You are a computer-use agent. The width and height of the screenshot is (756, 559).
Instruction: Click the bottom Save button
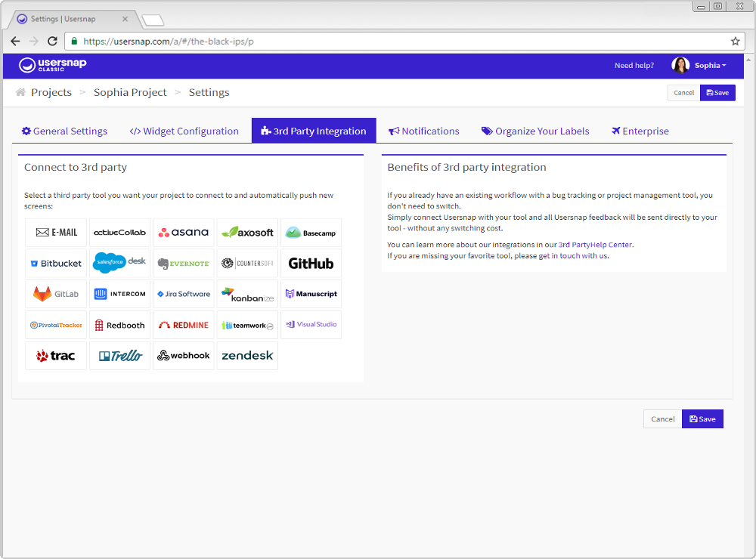[x=702, y=418]
